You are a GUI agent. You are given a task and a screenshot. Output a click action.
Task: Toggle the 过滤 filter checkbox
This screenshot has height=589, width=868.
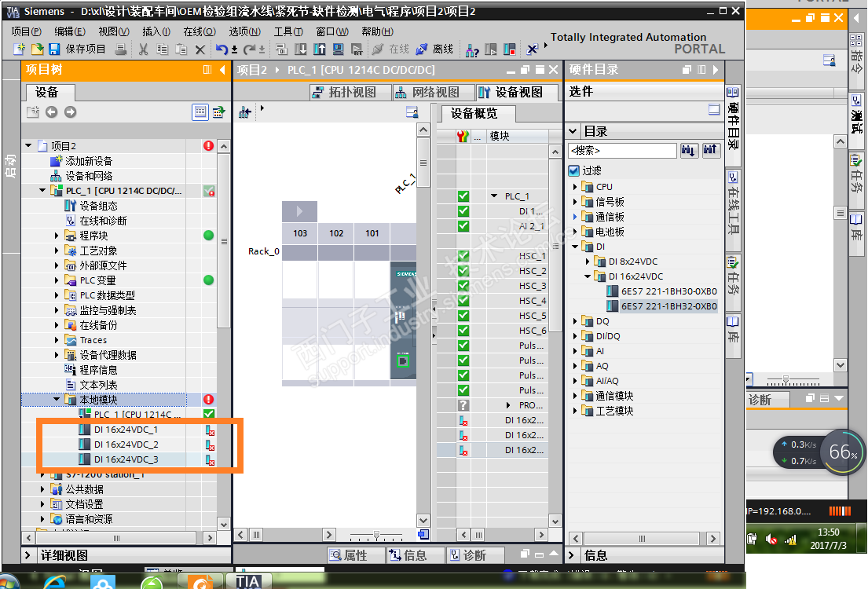coord(574,170)
